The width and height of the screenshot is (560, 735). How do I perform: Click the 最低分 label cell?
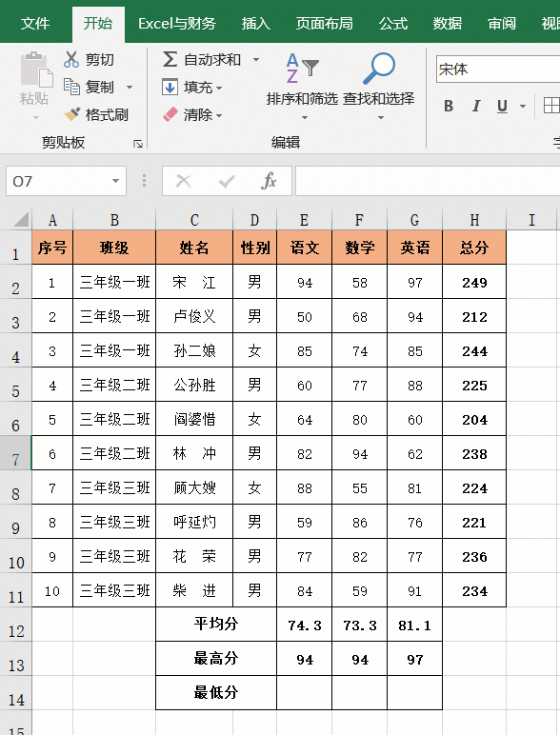[216, 693]
